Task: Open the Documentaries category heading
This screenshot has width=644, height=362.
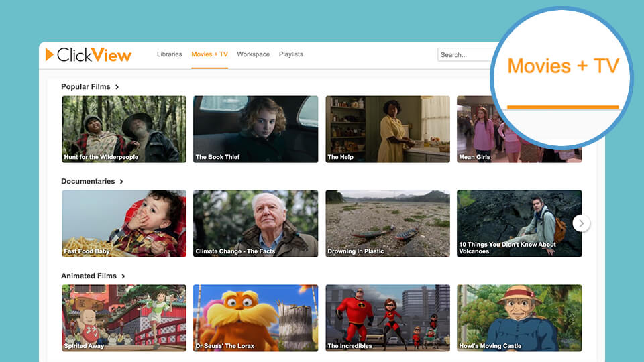Action: point(88,181)
